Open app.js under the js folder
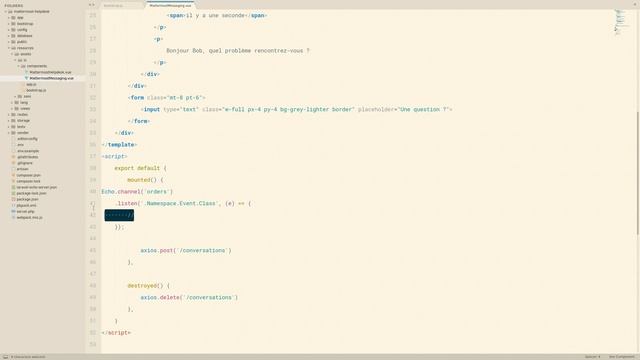This screenshot has height=360, width=640. tap(31, 84)
